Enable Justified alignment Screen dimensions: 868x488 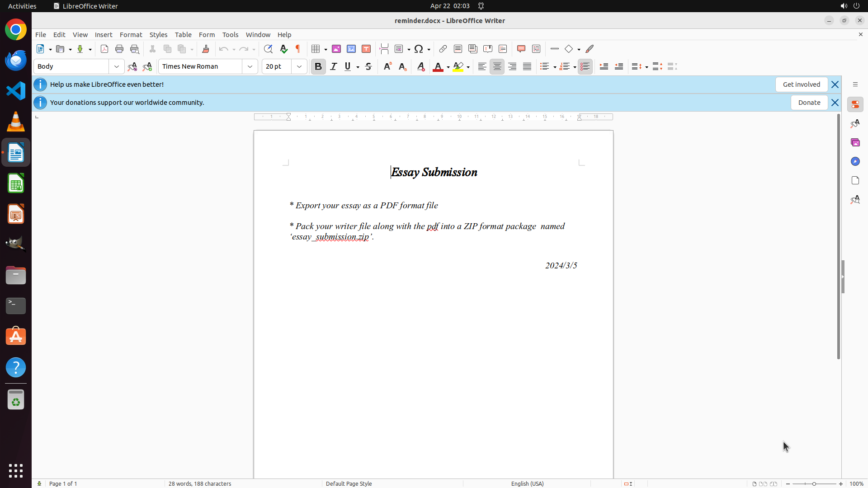click(x=527, y=66)
